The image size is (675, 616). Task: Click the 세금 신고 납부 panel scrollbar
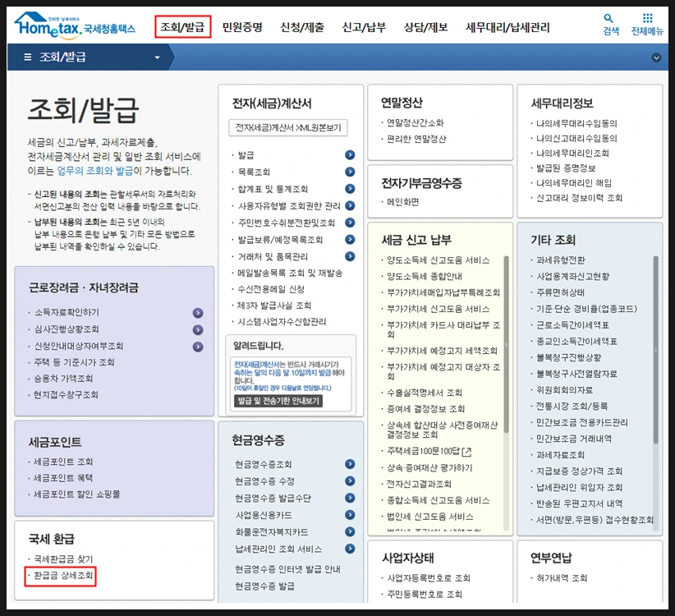(506, 344)
